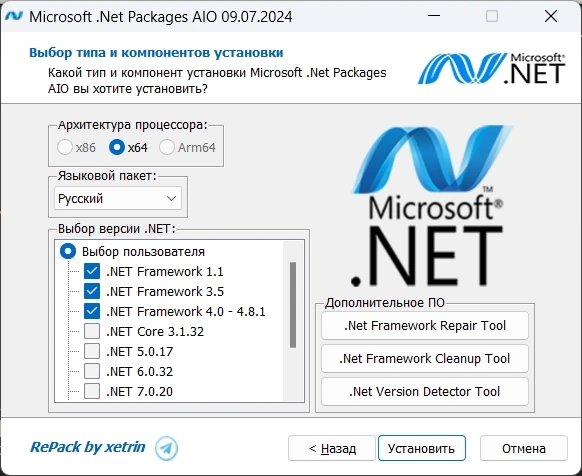Launch the .Net Framework Cleanup Tool
This screenshot has width=582, height=476.
425,359
